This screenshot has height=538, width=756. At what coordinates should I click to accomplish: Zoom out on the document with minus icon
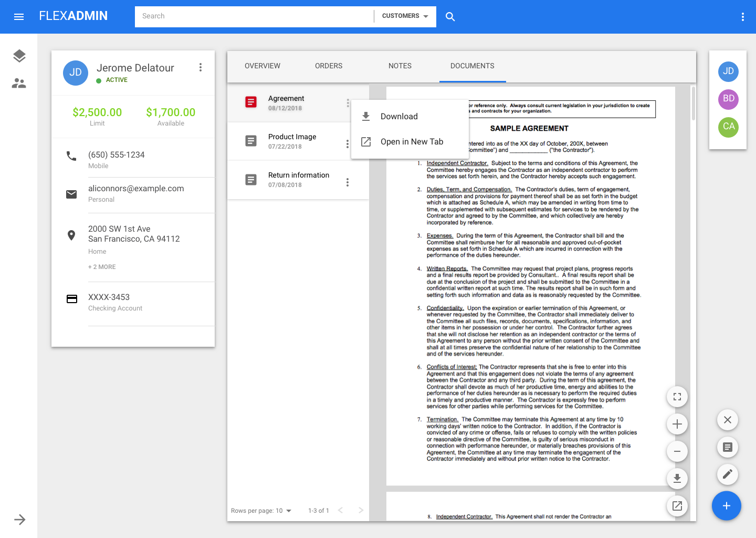click(677, 451)
